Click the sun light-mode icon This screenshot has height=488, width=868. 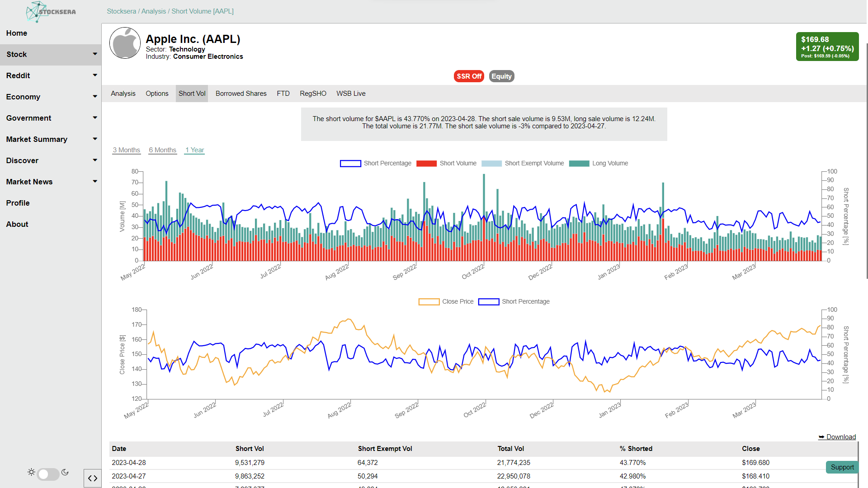(31, 472)
